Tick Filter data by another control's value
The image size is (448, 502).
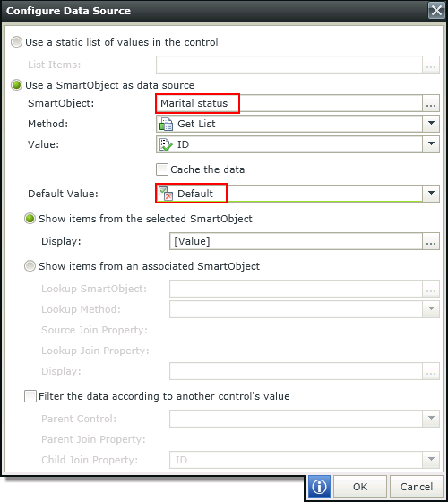pyautogui.click(x=30, y=396)
